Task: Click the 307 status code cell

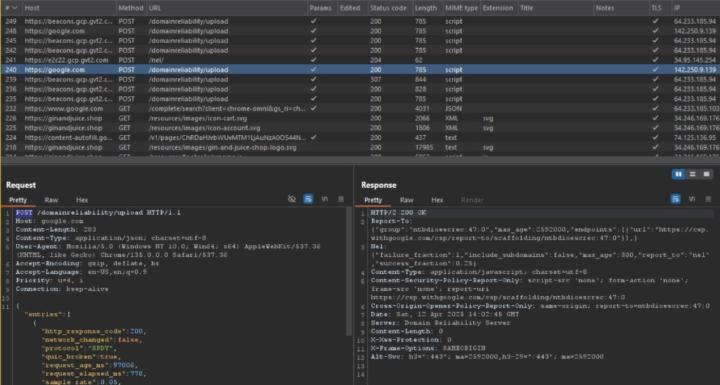Action: (x=376, y=79)
